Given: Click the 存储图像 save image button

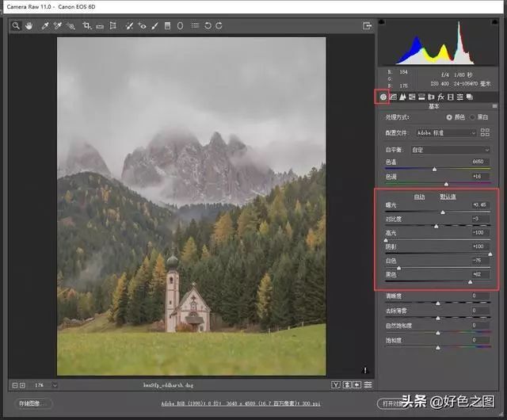Looking at the screenshot, I should tap(34, 403).
